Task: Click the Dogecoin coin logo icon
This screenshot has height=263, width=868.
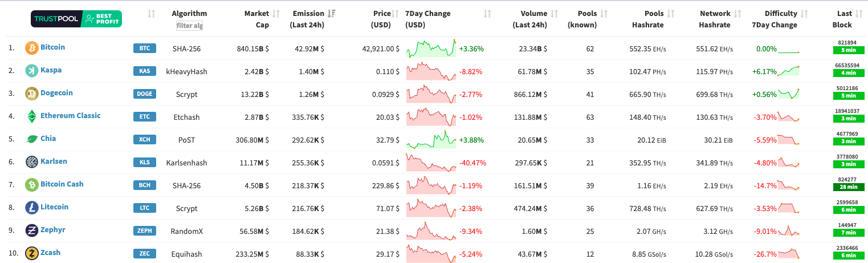Action: tap(31, 94)
